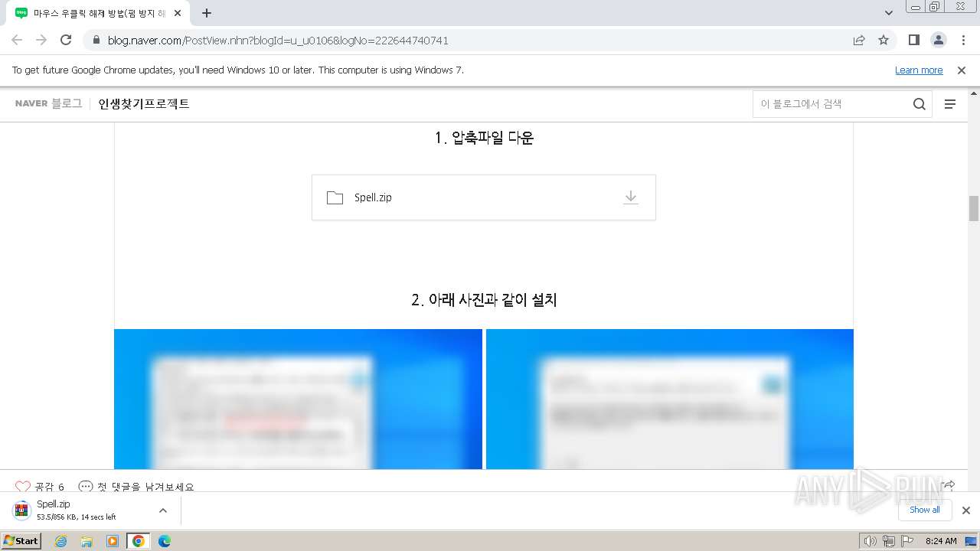Click the volume speaker tray icon
This screenshot has width=980, height=551.
(x=870, y=541)
